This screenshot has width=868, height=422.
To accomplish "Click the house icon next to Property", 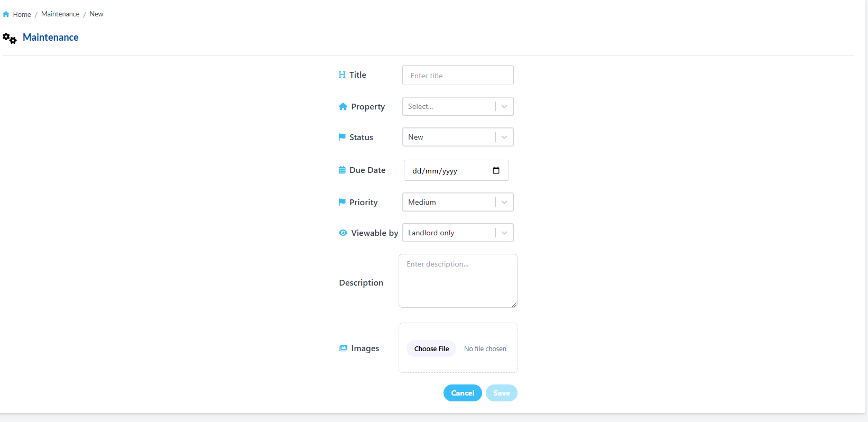I will (x=343, y=107).
